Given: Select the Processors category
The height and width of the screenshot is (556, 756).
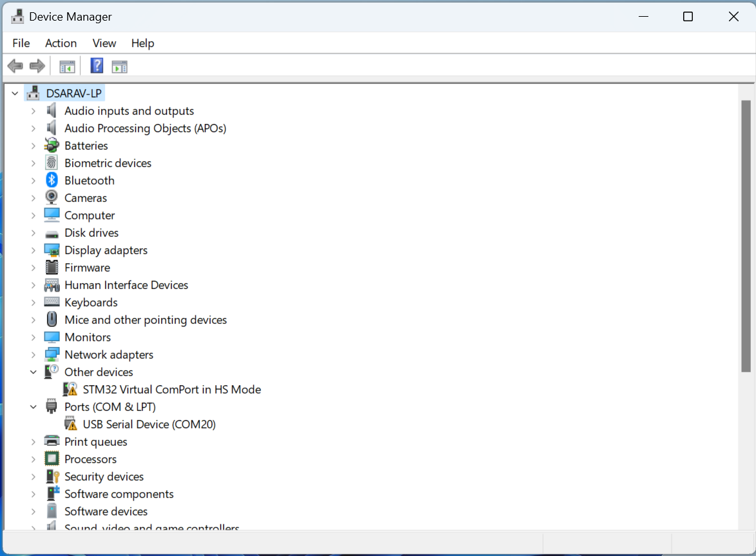Looking at the screenshot, I should pyautogui.click(x=90, y=459).
